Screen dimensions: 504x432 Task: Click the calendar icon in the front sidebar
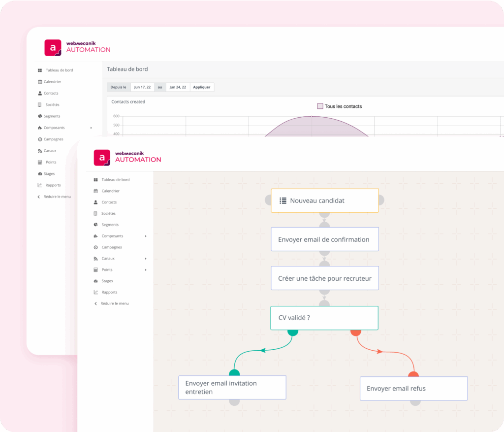click(x=95, y=191)
